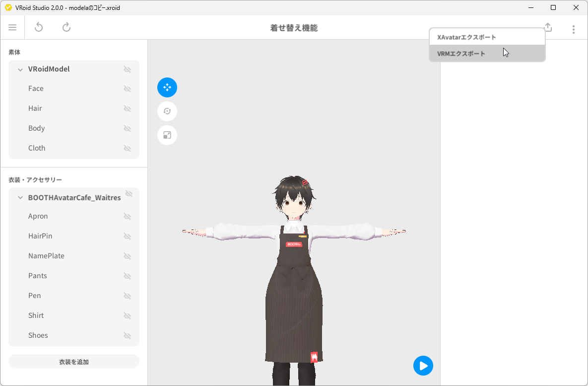Image resolution: width=588 pixels, height=386 pixels.
Task: Select the Hair row
Action: (74, 108)
